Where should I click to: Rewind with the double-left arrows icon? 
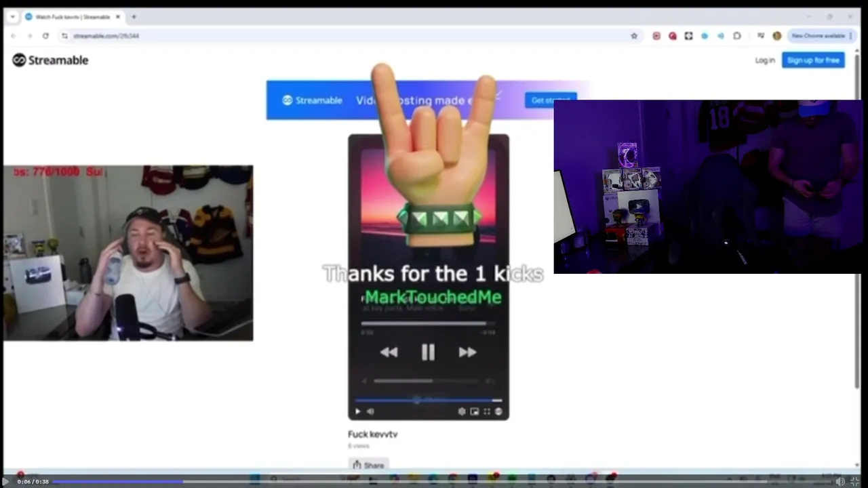pyautogui.click(x=389, y=352)
